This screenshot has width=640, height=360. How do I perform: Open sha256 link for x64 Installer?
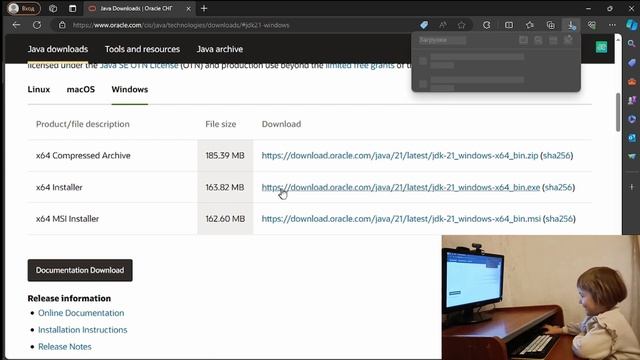pos(558,187)
